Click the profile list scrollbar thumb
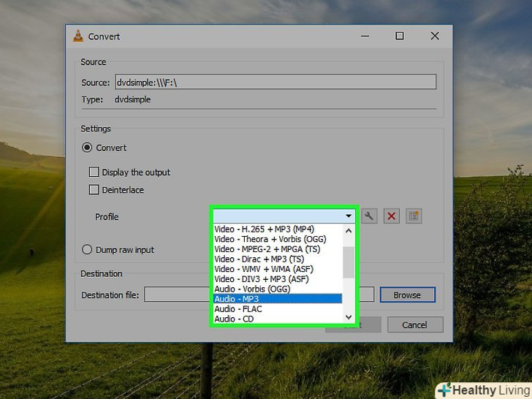 coord(349,262)
